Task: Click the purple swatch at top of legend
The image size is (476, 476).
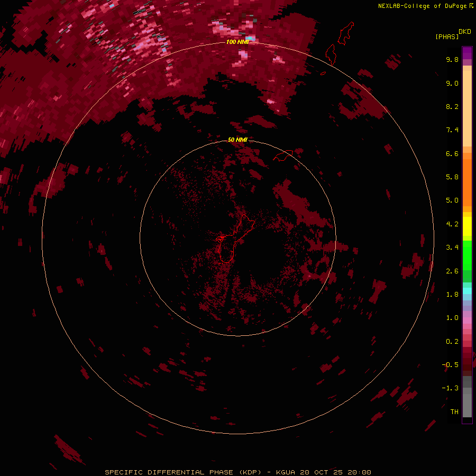Action: (467, 53)
